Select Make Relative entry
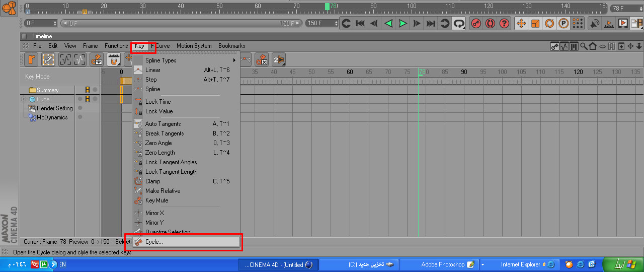Image resolution: width=644 pixels, height=272 pixels. [186, 191]
